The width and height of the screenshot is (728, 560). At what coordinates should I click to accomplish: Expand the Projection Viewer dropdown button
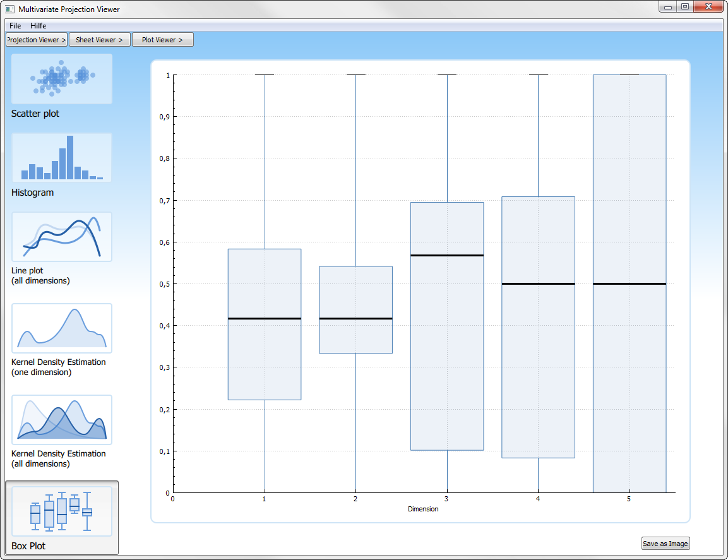[37, 40]
